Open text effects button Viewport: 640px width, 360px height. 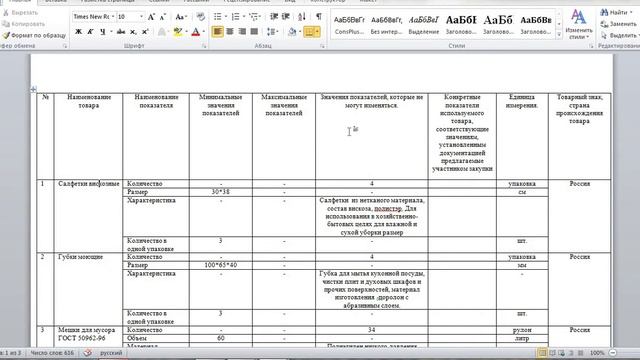pyautogui.click(x=162, y=31)
